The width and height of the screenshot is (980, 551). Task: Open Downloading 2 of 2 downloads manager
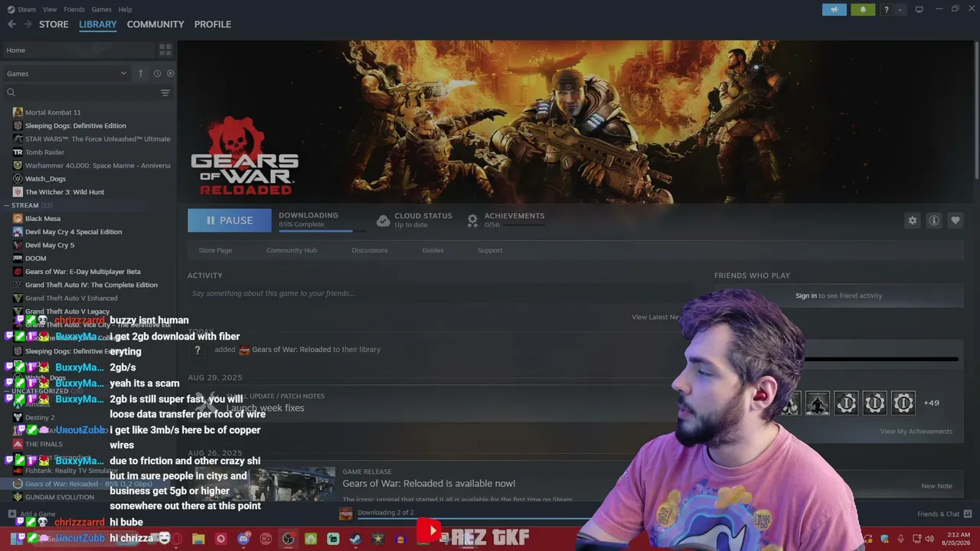386,513
